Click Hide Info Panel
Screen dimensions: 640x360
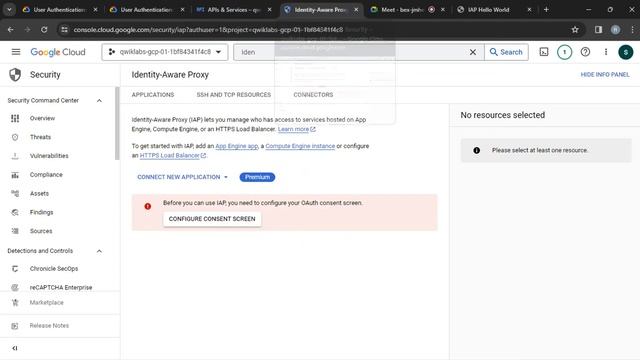coord(605,75)
